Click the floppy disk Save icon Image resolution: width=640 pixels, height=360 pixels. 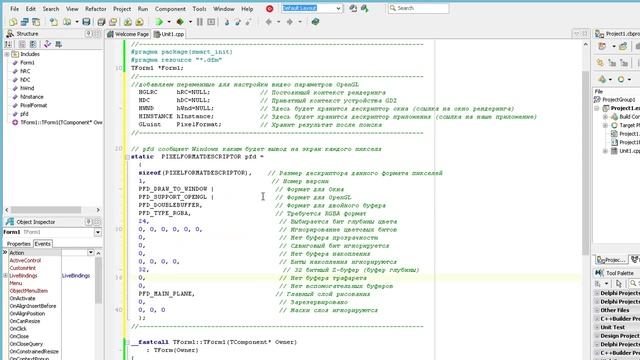tap(86, 22)
